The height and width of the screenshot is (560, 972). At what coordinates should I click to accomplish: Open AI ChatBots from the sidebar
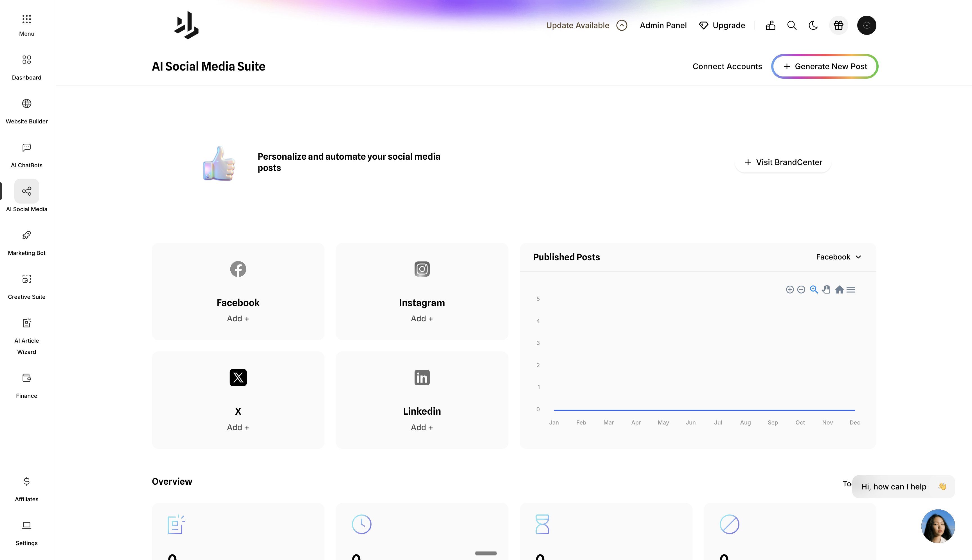(26, 154)
